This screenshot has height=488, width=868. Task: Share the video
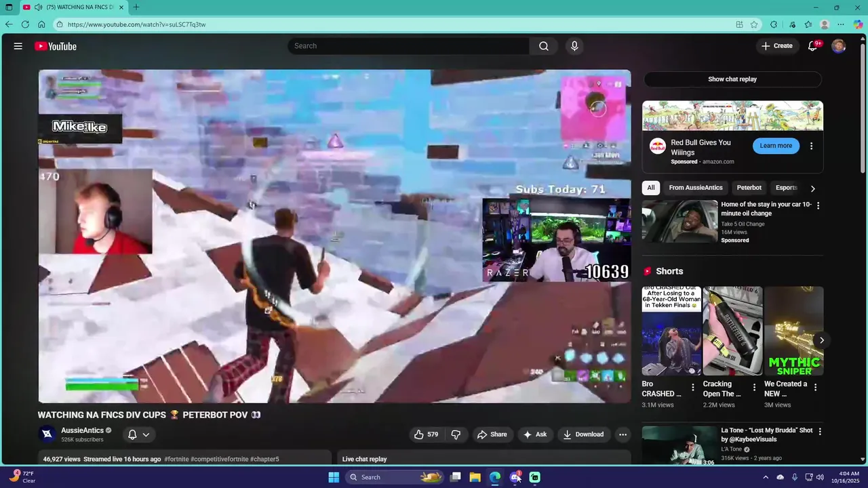[x=492, y=434]
